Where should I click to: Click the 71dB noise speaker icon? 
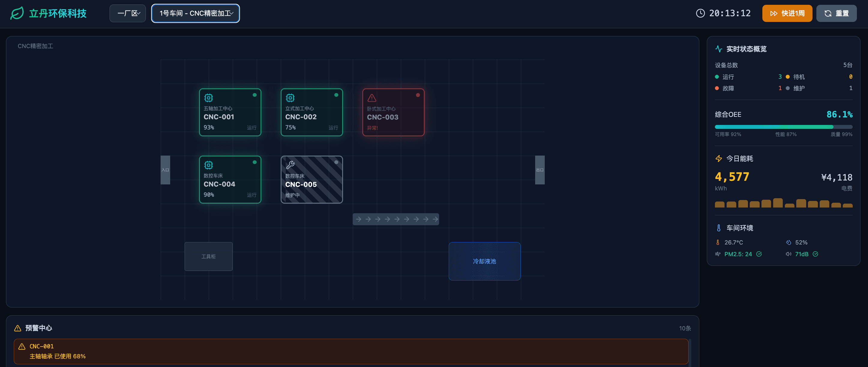tap(788, 254)
